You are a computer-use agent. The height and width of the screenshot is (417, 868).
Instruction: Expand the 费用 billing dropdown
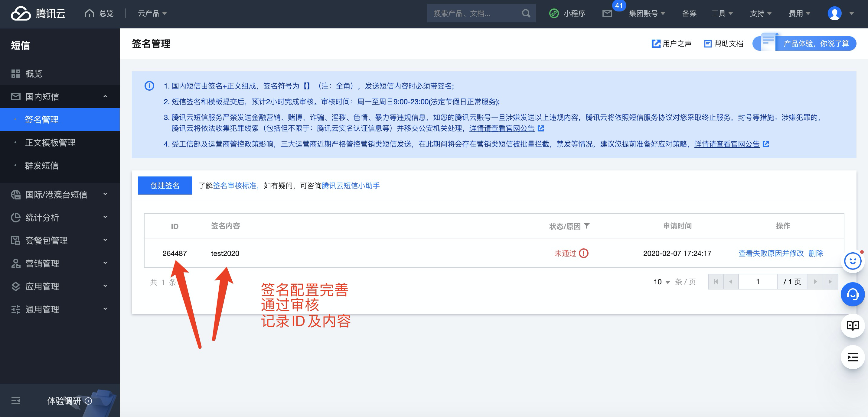799,14
